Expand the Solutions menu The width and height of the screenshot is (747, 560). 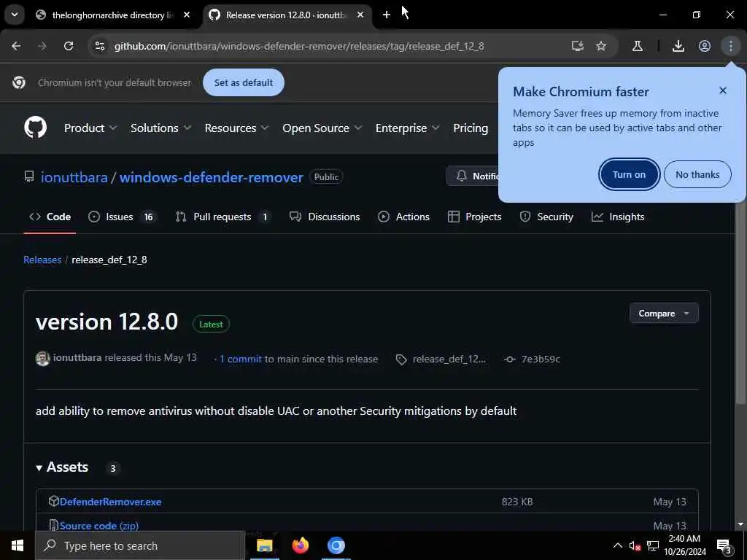161,128
